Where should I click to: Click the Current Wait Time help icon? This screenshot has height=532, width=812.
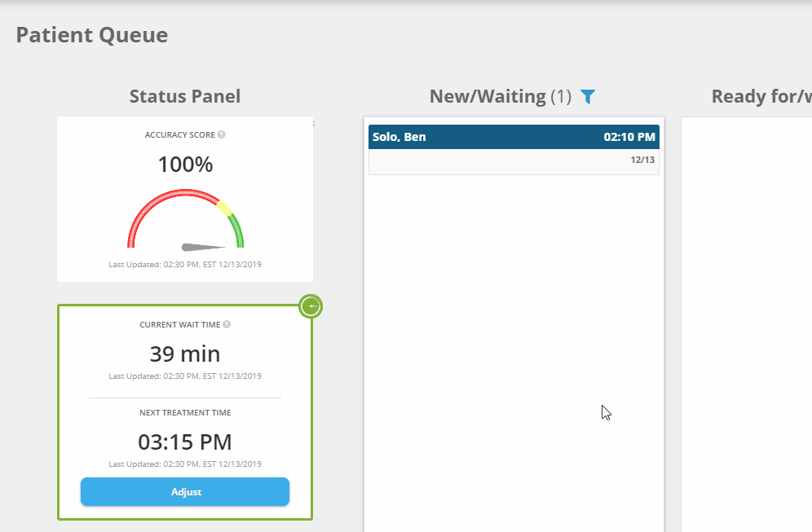(x=227, y=324)
